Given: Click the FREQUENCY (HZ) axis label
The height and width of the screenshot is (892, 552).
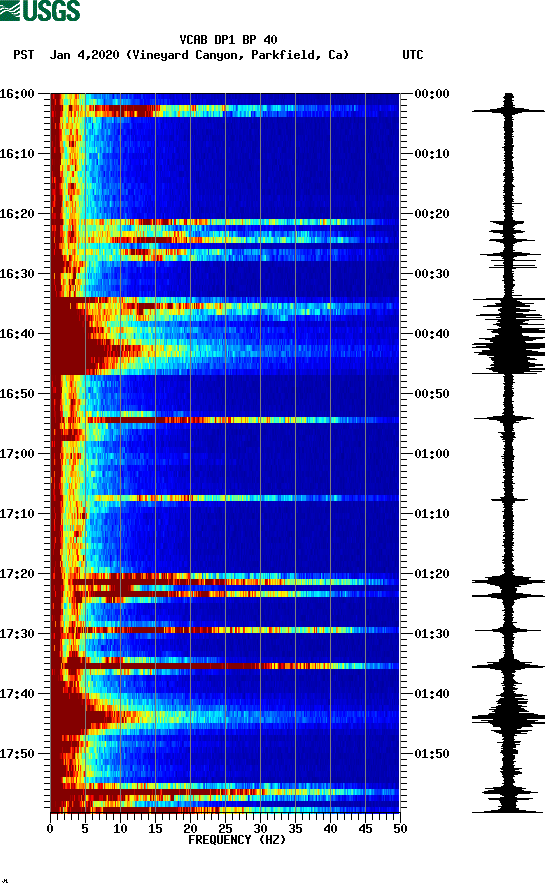Looking at the screenshot, I should click(x=237, y=840).
